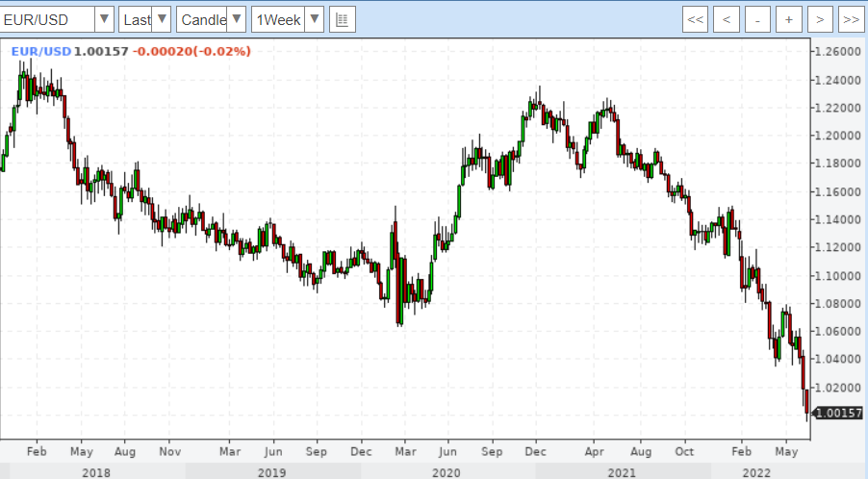Click the Oct month label on time axis

click(684, 451)
